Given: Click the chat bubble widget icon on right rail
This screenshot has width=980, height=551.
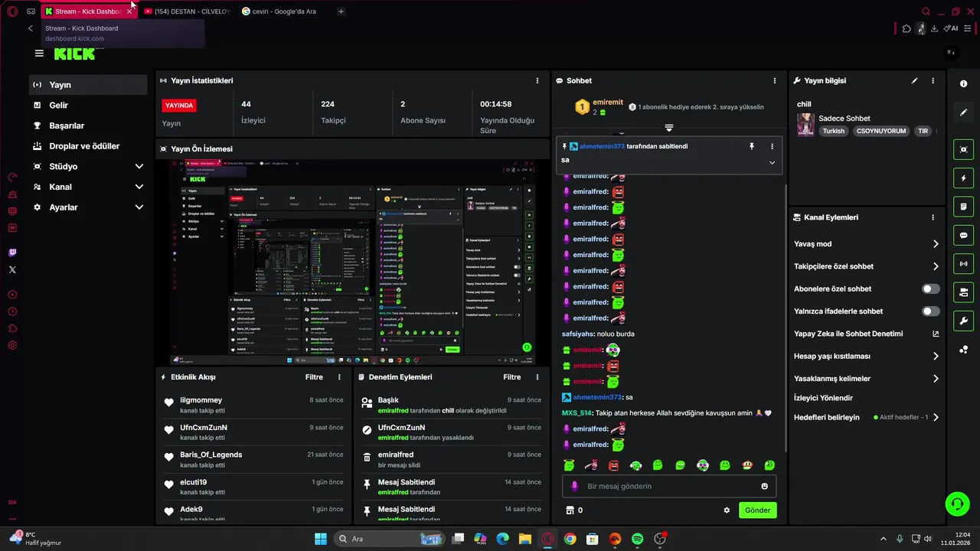Looking at the screenshot, I should (x=964, y=235).
